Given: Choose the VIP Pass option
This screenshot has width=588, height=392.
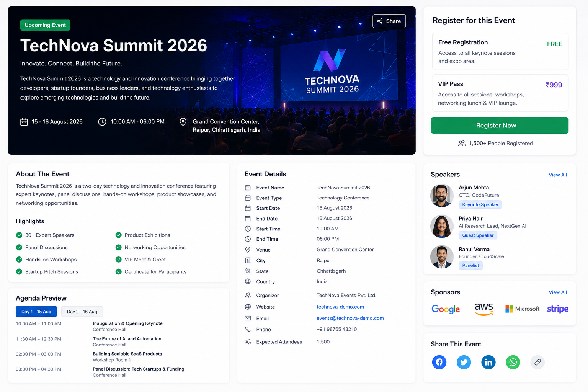Looking at the screenshot, I should [500, 93].
